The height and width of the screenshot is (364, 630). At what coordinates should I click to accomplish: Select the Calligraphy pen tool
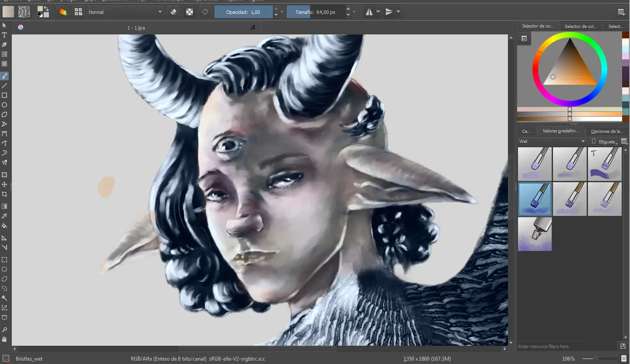click(x=4, y=44)
